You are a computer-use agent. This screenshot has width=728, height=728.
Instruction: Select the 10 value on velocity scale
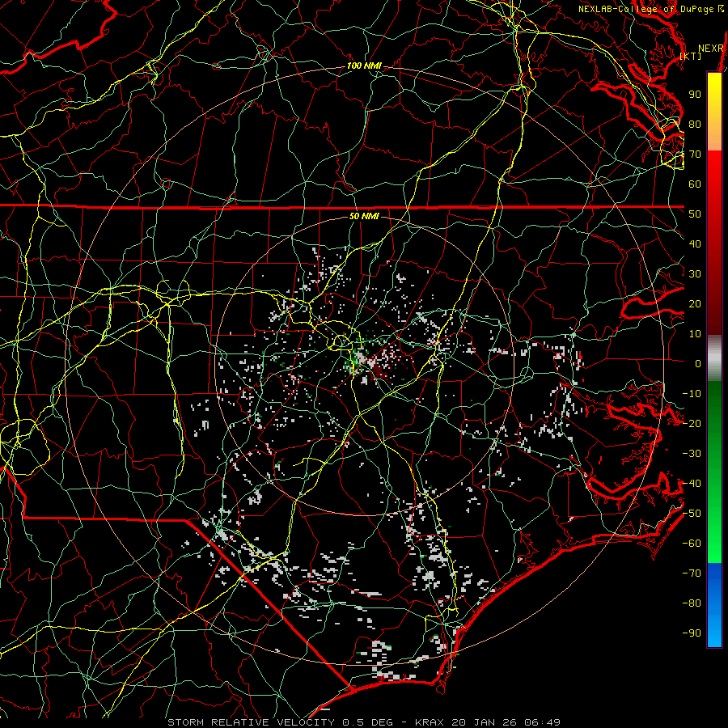[695, 334]
